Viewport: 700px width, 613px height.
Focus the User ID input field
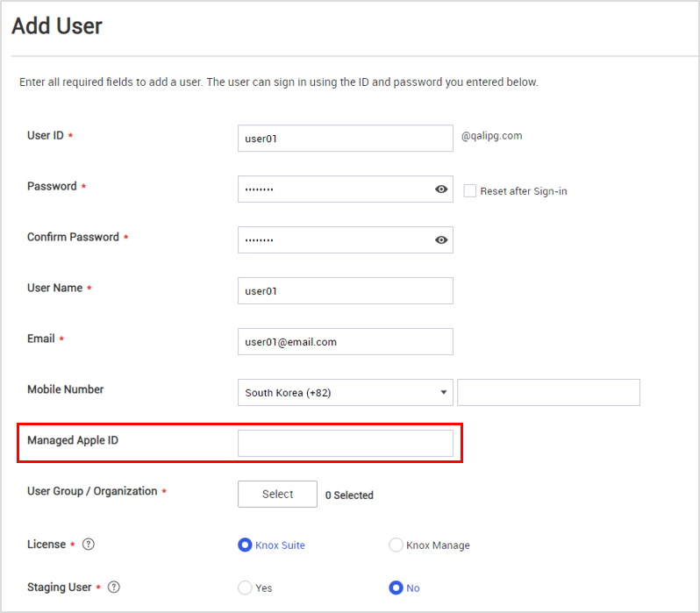coord(346,139)
